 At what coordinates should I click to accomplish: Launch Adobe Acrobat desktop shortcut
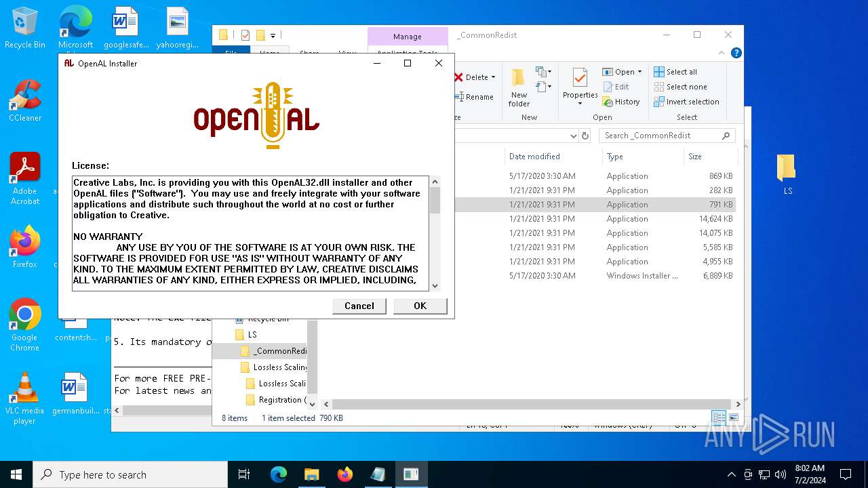coord(25,179)
